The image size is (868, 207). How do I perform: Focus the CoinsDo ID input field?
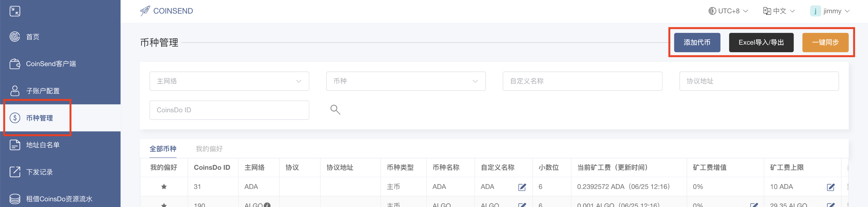coord(229,110)
